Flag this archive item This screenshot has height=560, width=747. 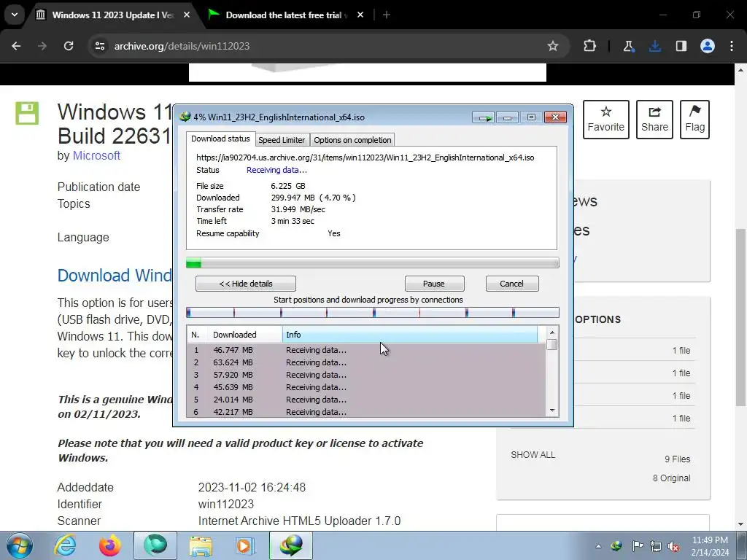click(x=694, y=120)
